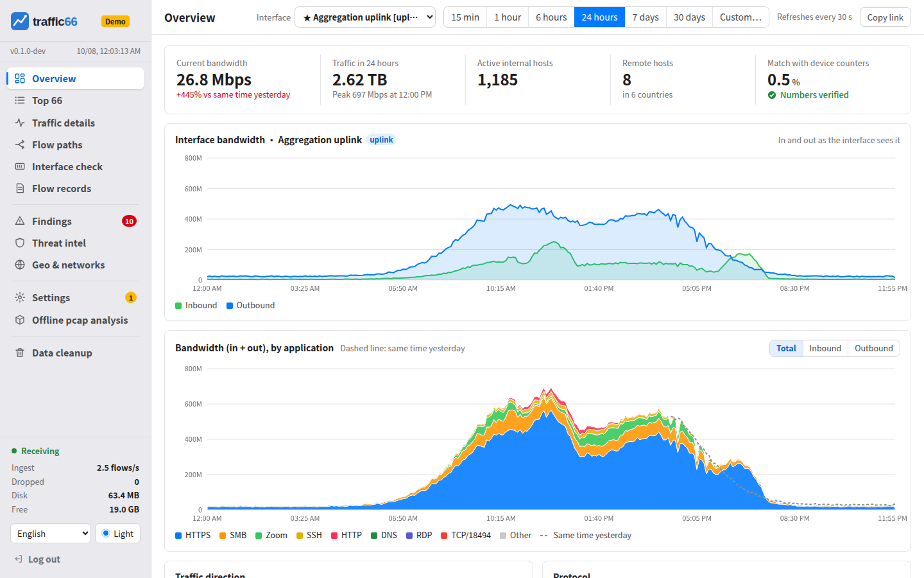Click the Data cleanup trash icon
This screenshot has height=578, width=924.
point(20,353)
